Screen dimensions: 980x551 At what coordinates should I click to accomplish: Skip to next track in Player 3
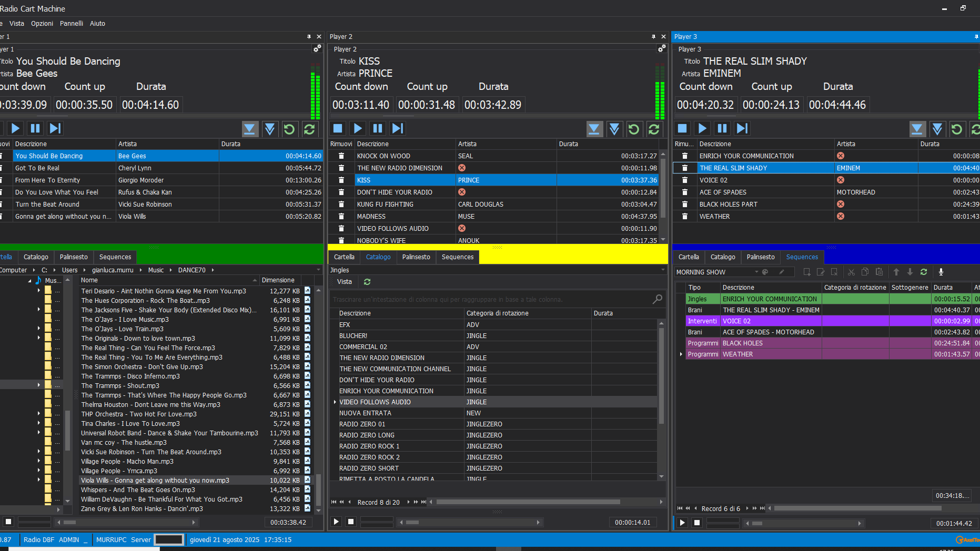coord(742,128)
